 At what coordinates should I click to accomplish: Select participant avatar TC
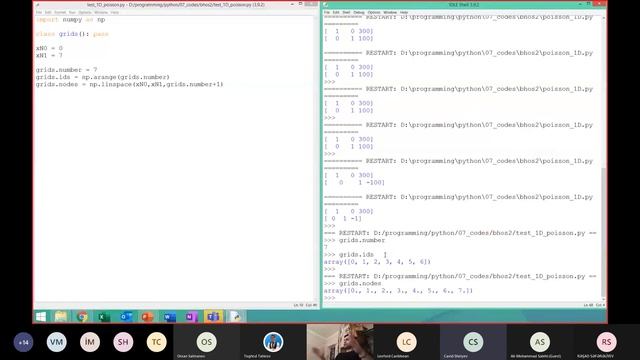[156, 342]
